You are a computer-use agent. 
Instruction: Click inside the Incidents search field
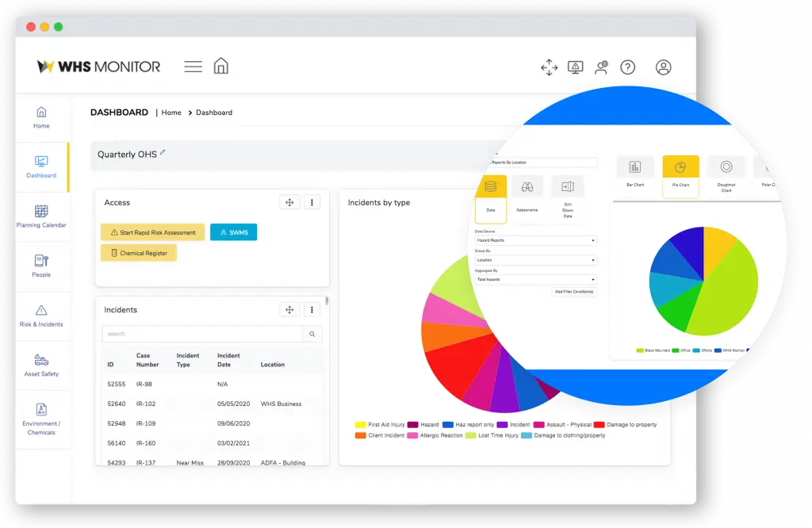point(202,334)
